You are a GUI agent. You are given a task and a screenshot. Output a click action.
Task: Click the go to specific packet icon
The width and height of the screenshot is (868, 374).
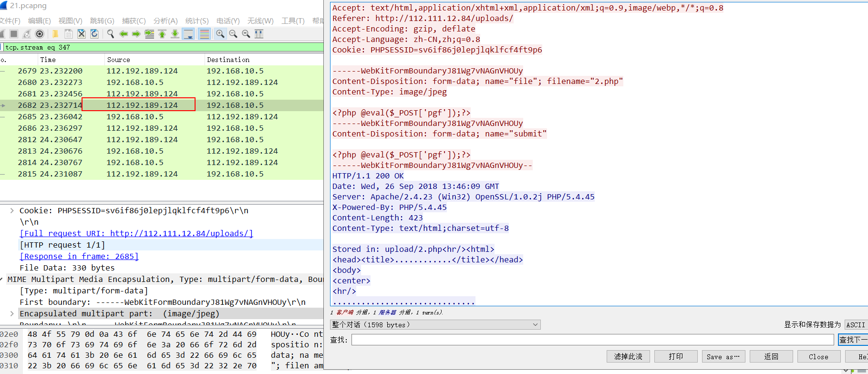[149, 34]
